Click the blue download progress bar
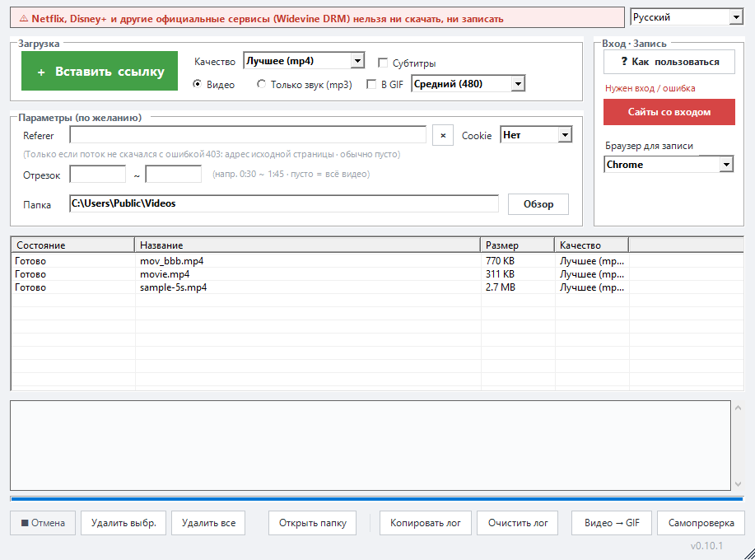 tap(377, 499)
